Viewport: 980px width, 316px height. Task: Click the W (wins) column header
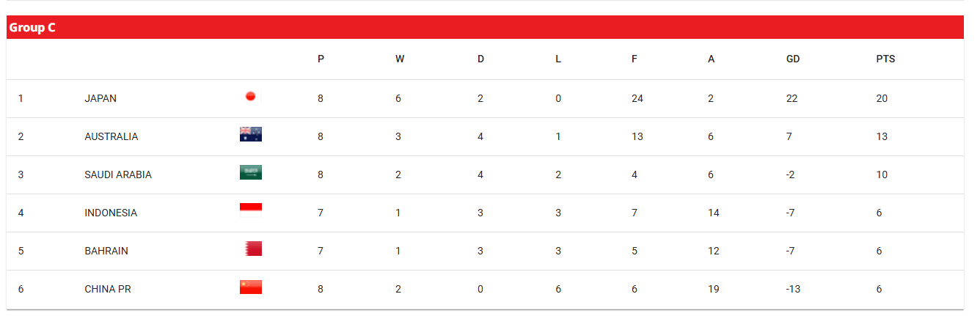click(400, 59)
